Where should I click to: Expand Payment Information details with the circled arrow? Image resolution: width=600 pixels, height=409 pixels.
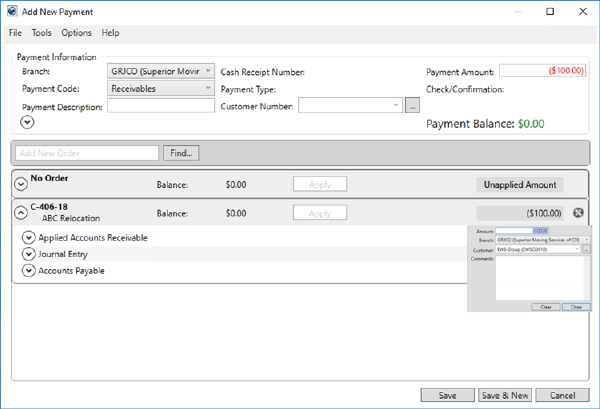pos(27,122)
